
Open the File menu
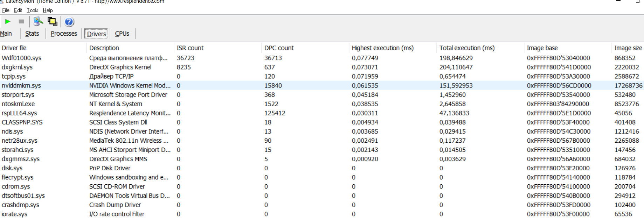click(x=6, y=10)
